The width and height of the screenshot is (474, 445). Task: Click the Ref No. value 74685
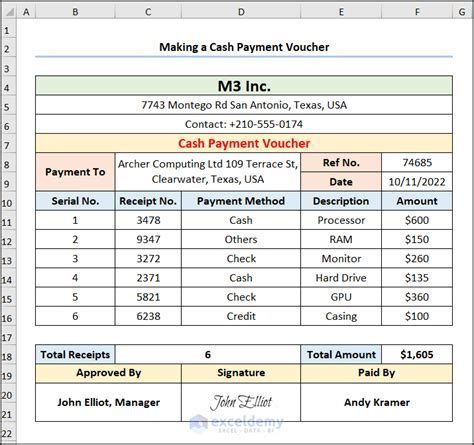[x=417, y=162]
